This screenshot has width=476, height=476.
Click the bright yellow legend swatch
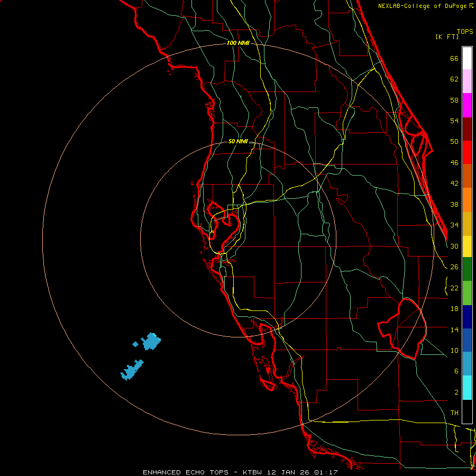pyautogui.click(x=467, y=246)
